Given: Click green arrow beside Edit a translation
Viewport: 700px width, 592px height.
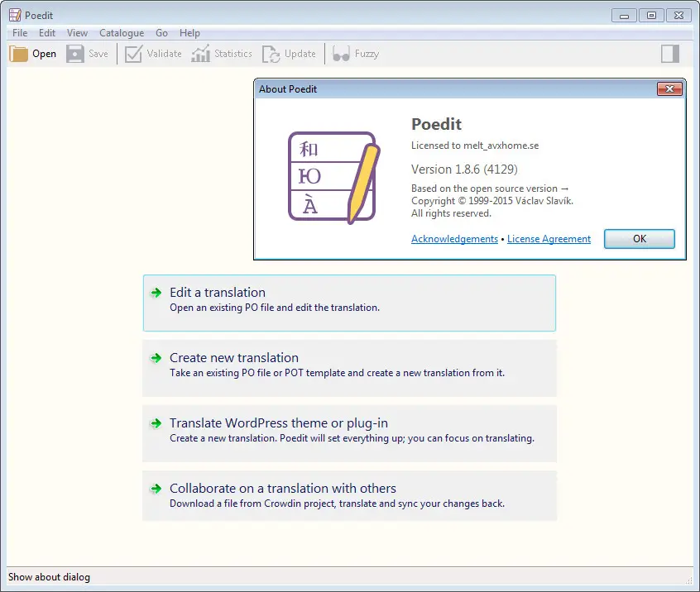Looking at the screenshot, I should coord(156,293).
